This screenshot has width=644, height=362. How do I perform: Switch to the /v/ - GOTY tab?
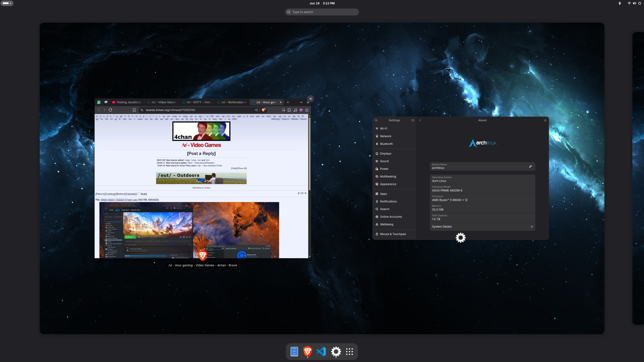[x=197, y=102]
